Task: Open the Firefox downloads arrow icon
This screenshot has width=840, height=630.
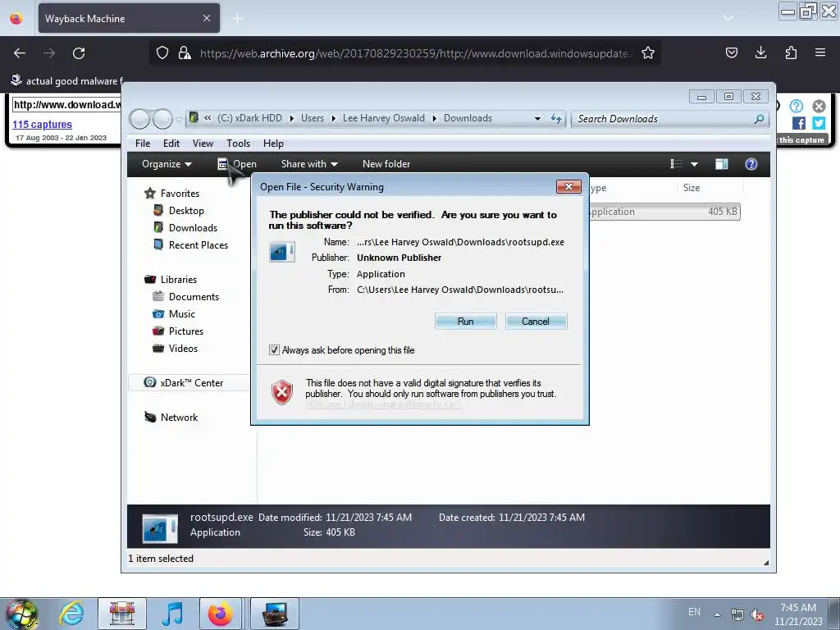Action: click(x=760, y=52)
